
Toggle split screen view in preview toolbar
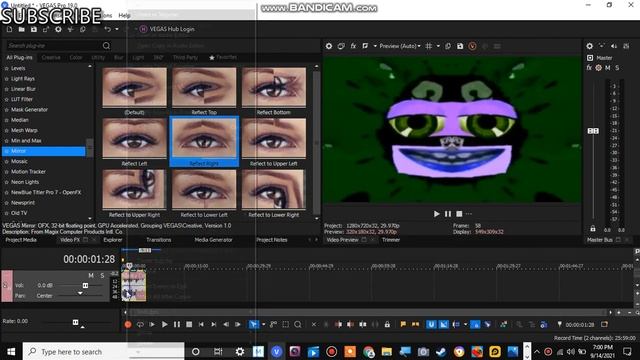(x=365, y=46)
